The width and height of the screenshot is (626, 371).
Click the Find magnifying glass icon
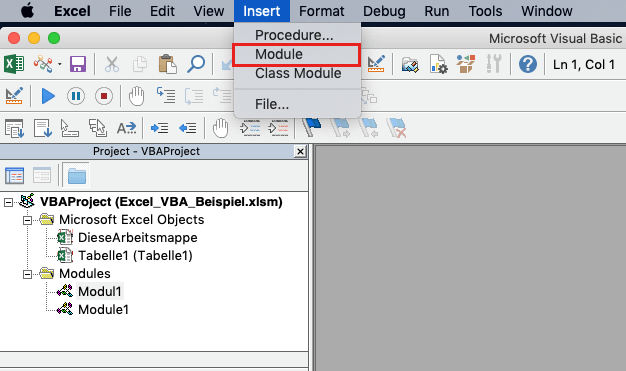click(196, 64)
